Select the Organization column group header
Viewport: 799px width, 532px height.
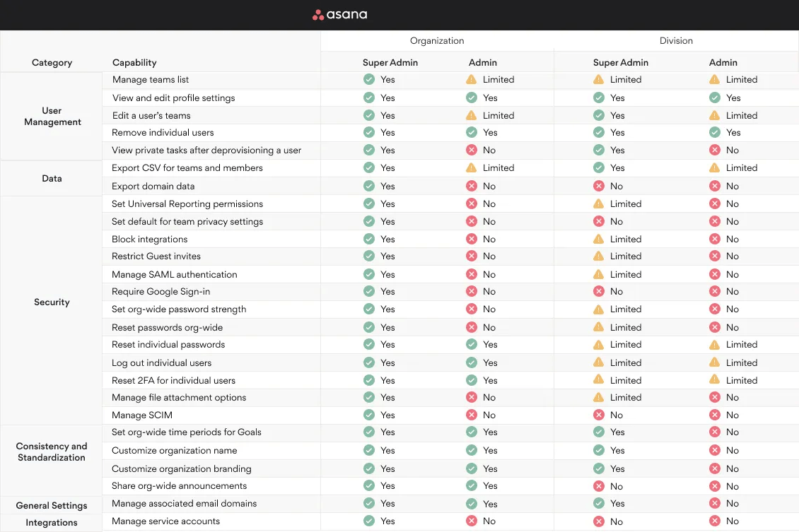pos(437,41)
